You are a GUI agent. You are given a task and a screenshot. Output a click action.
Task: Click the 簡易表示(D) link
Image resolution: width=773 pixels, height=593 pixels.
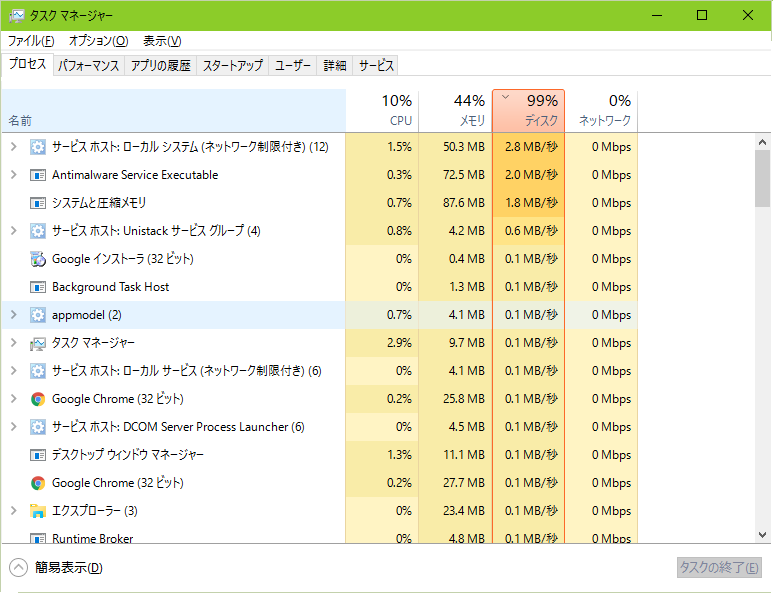pos(69,568)
